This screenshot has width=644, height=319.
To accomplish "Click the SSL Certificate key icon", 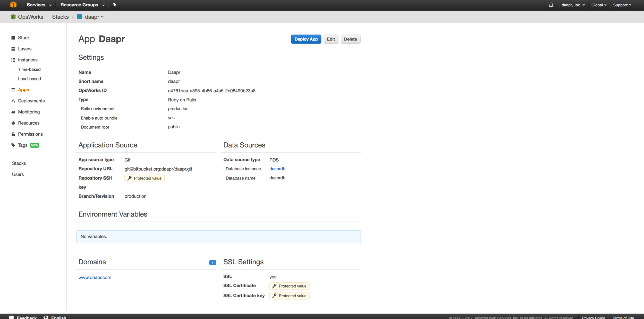I will pos(274,286).
